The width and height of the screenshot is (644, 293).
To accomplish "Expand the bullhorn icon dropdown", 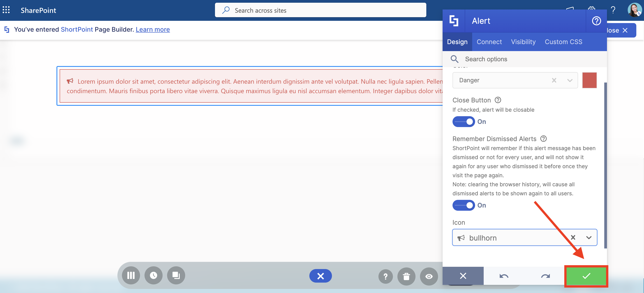I will pos(589,237).
